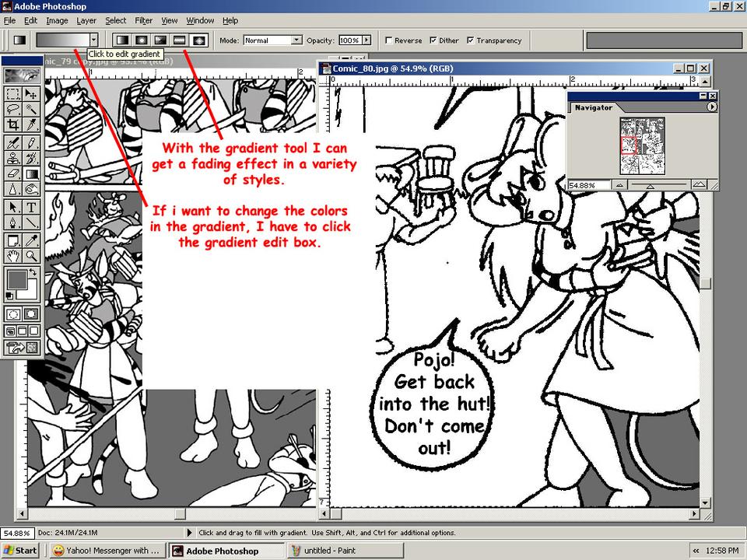The image size is (747, 560).
Task: Open the gradient picker dropdown arrow
Action: (x=94, y=40)
